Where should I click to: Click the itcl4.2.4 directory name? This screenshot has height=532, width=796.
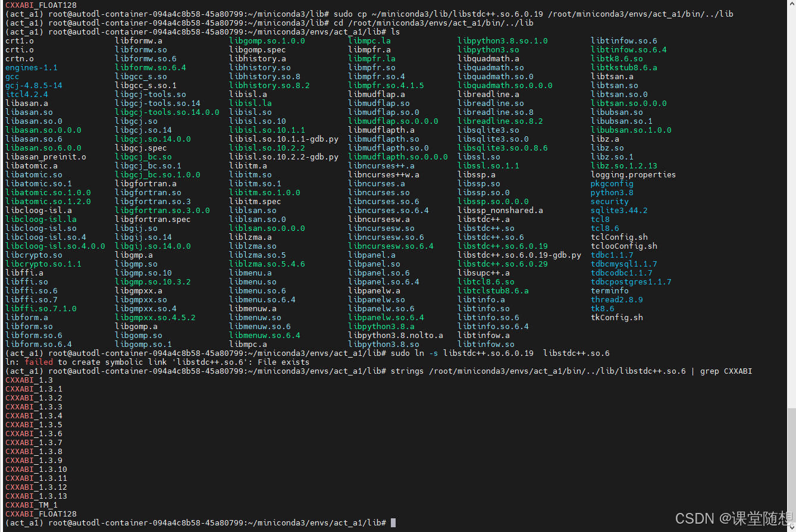pyautogui.click(x=27, y=94)
